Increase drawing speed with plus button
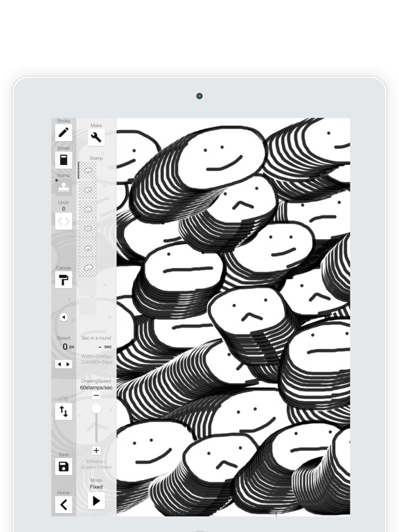This screenshot has height=532, width=399. click(x=96, y=450)
